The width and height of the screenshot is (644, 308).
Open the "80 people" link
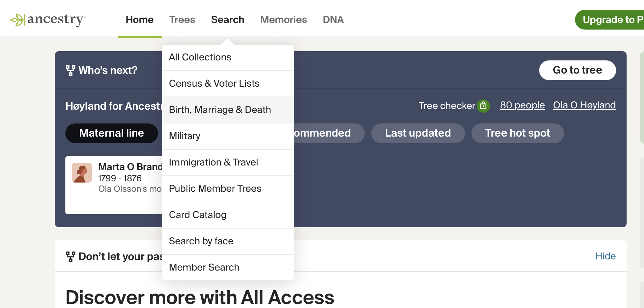522,105
